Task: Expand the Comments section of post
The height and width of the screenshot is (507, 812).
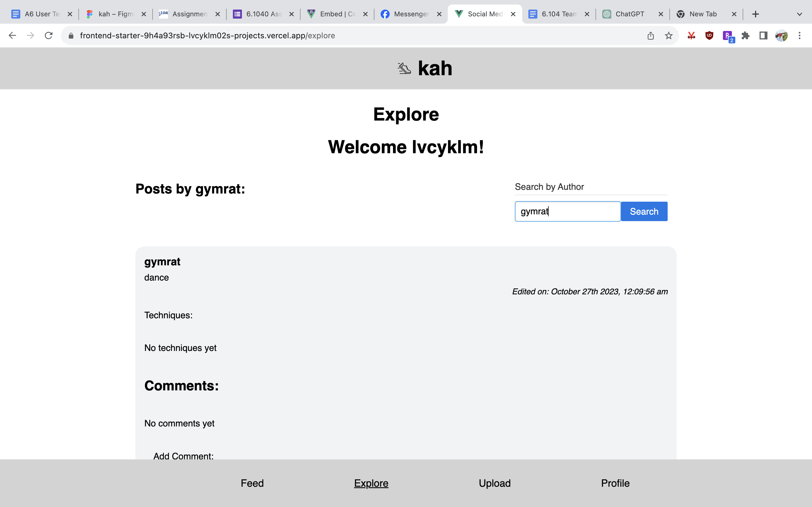Action: tap(181, 385)
